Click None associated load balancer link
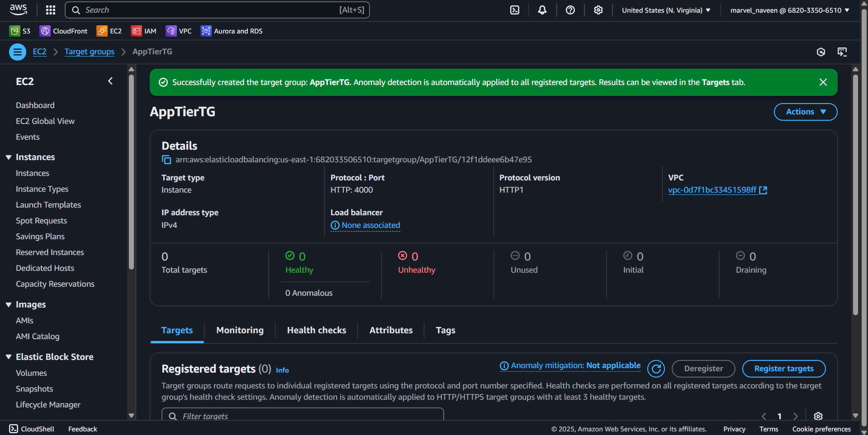The image size is (868, 435). pos(371,225)
